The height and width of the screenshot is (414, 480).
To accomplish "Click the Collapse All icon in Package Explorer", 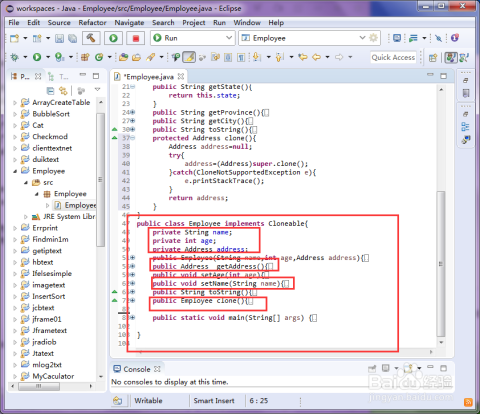I will [50, 90].
